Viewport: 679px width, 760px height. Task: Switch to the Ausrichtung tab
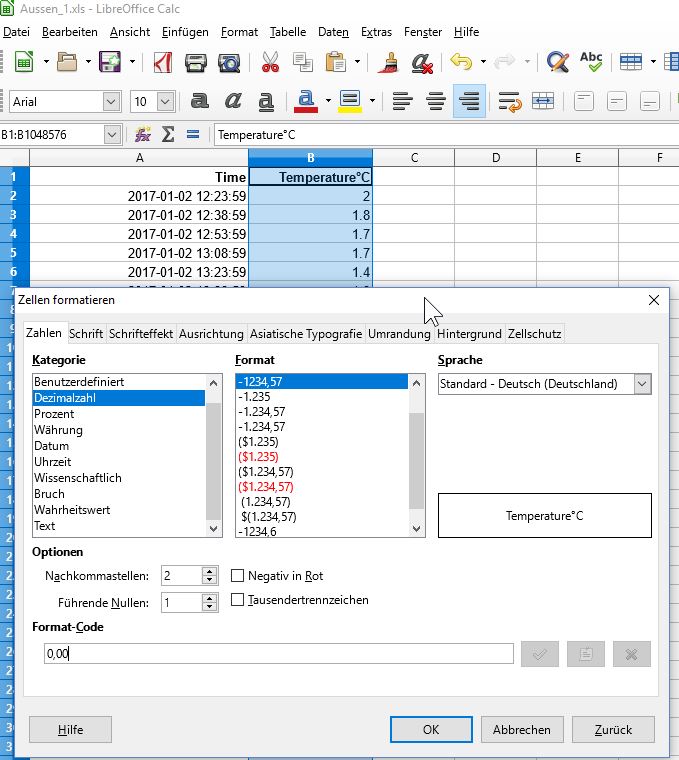coord(211,333)
